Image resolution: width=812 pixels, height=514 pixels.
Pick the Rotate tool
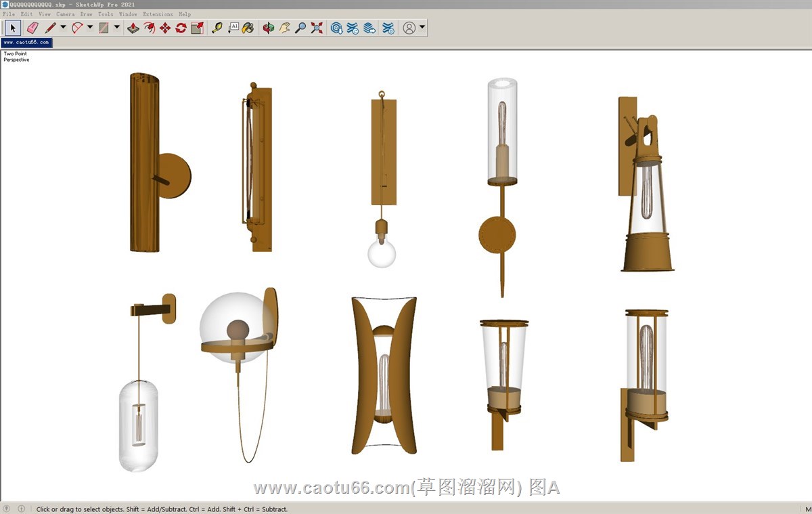181,28
